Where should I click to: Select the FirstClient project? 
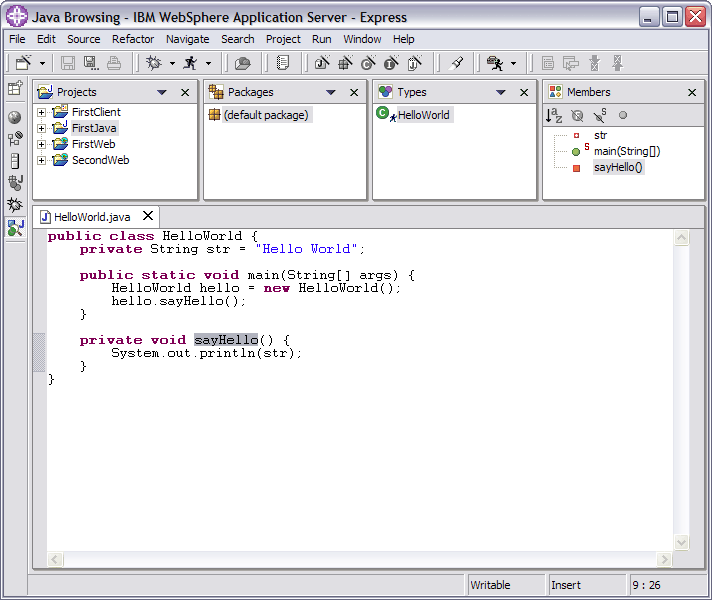[96, 112]
